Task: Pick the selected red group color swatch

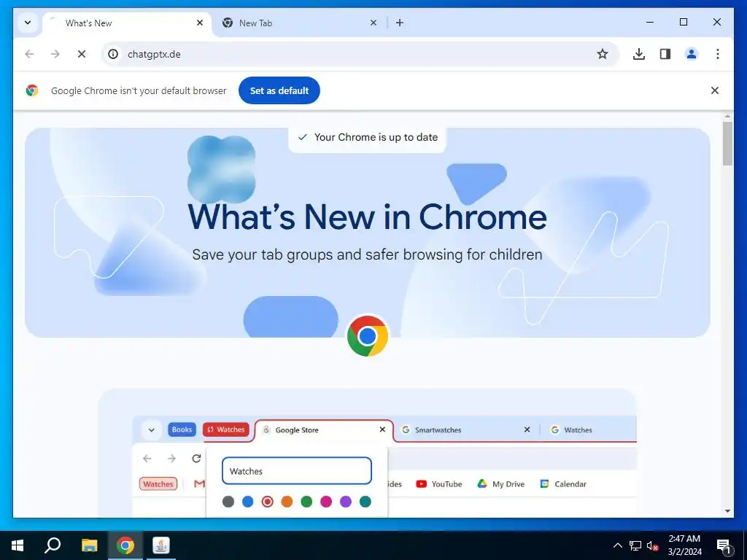Action: (x=267, y=502)
